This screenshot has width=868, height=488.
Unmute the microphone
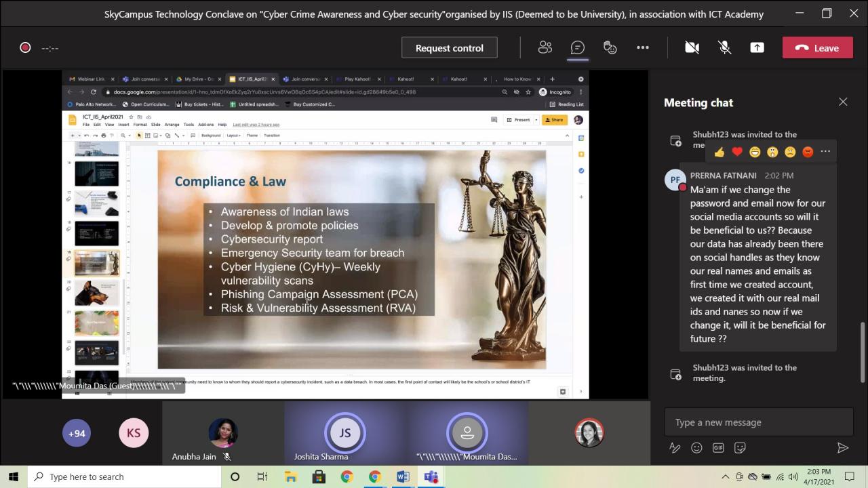pyautogui.click(x=724, y=47)
